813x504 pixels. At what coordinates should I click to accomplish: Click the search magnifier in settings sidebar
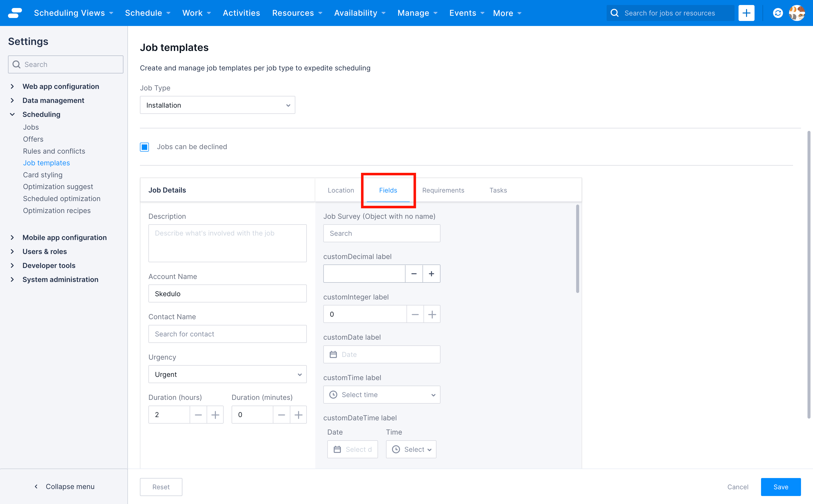16,64
